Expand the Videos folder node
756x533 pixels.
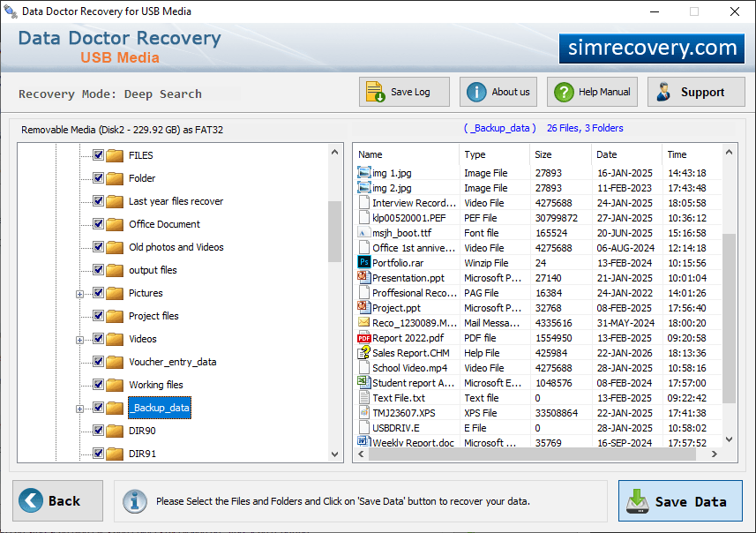pyautogui.click(x=79, y=340)
